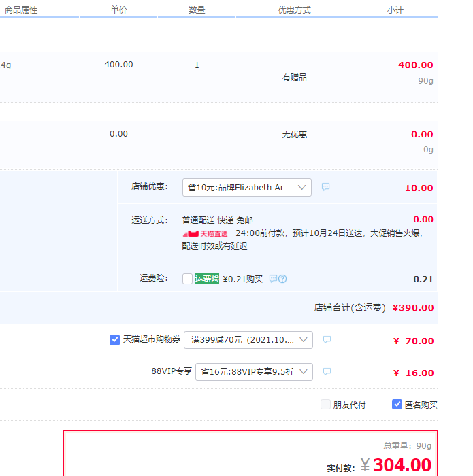Click message icon beside 运费险 purchase option
473x476 pixels.
pyautogui.click(x=273, y=279)
